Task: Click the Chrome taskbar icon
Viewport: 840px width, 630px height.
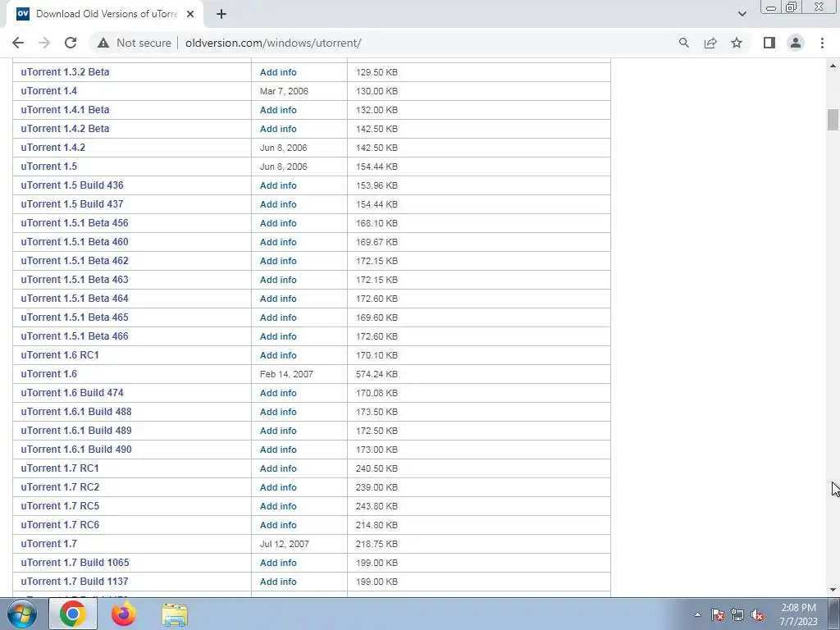Action: pyautogui.click(x=73, y=614)
